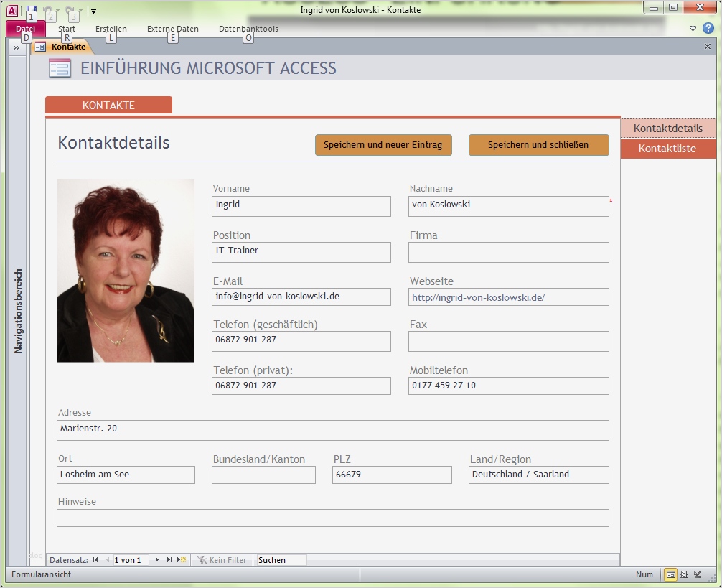Click the Land/Region field

[539, 475]
